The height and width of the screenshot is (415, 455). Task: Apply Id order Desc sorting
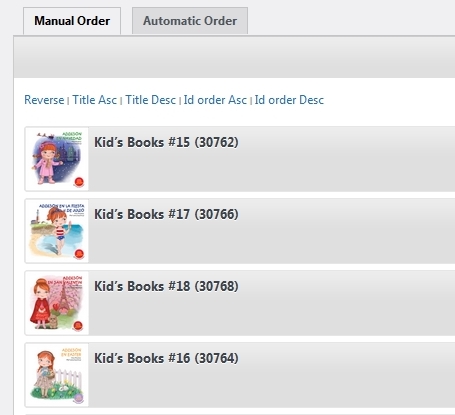[289, 100]
